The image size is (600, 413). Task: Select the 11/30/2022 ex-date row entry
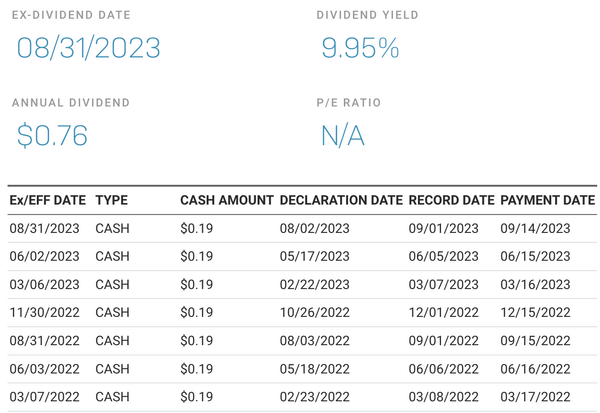point(44,312)
